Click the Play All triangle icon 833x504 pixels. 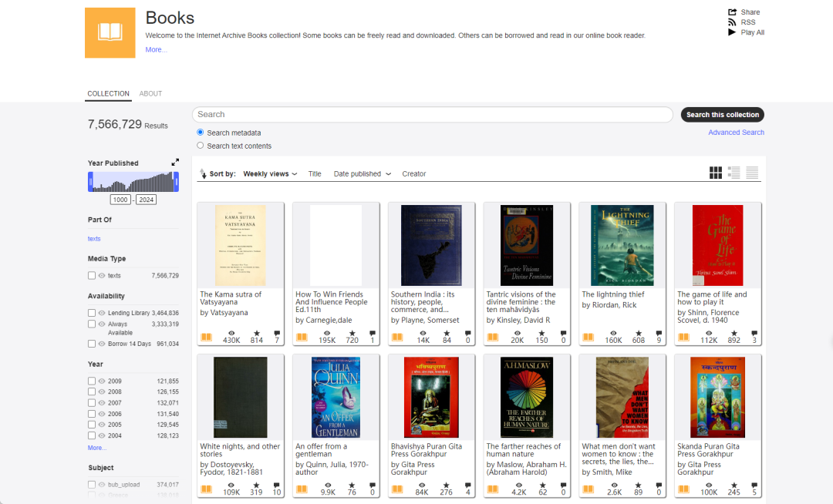(x=732, y=32)
